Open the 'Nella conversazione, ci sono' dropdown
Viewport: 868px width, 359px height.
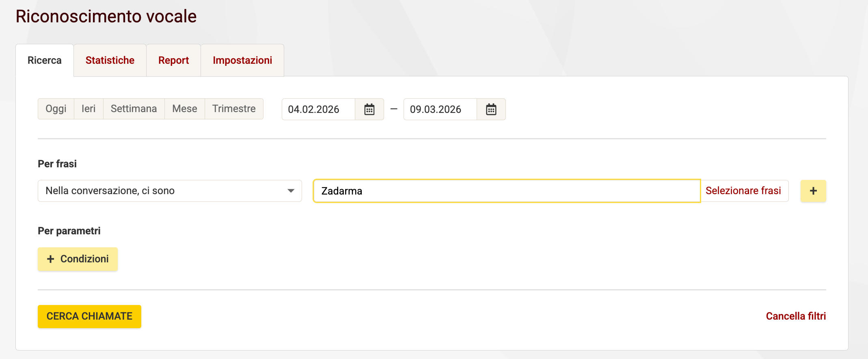pyautogui.click(x=170, y=190)
